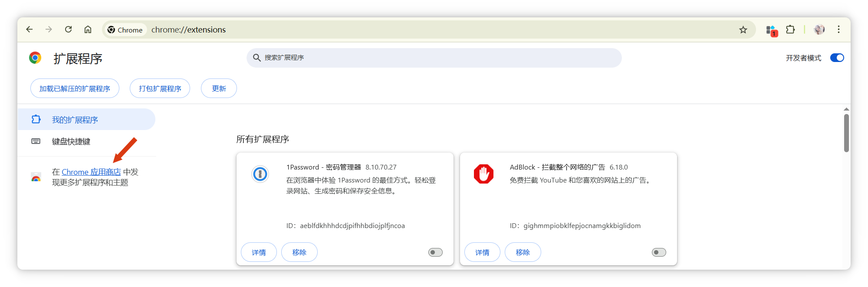868x287 pixels.
Task: Click the Chrome logo beside 扩展程序 title
Action: [35, 58]
